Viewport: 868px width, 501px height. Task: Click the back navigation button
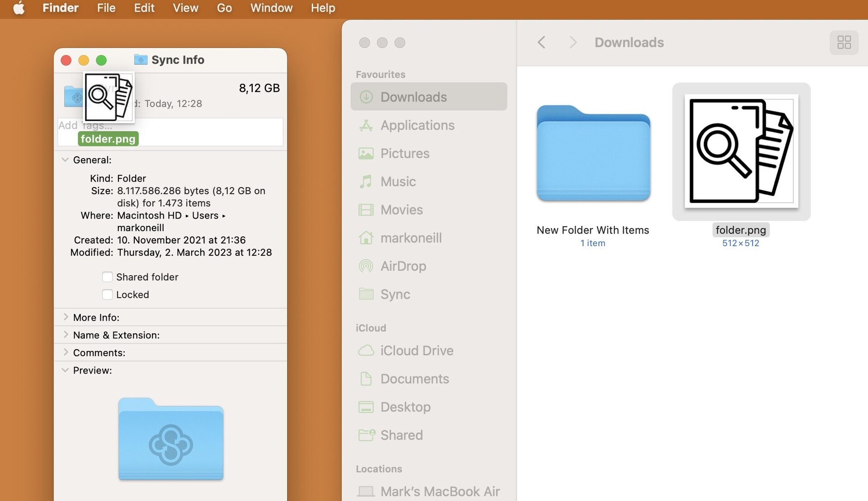click(x=541, y=42)
